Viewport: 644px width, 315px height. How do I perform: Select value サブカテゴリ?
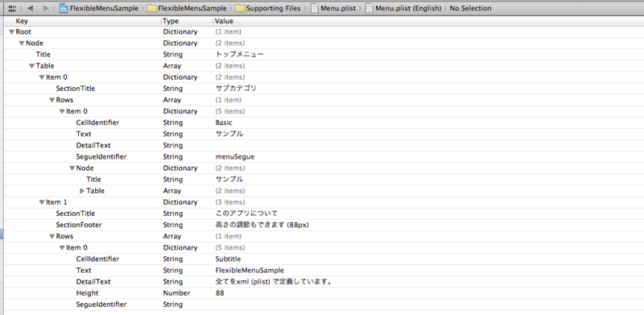[x=236, y=89]
